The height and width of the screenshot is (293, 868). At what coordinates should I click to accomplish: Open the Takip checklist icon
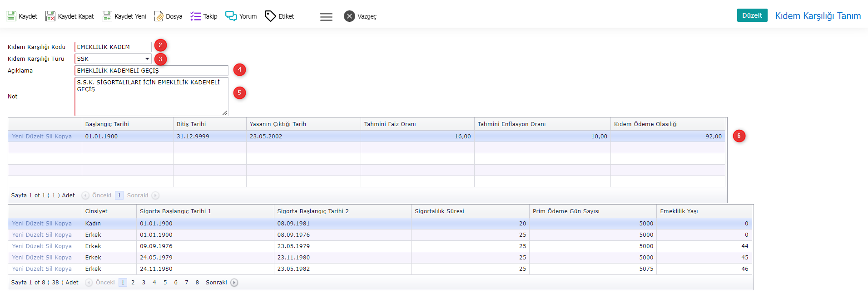point(195,16)
